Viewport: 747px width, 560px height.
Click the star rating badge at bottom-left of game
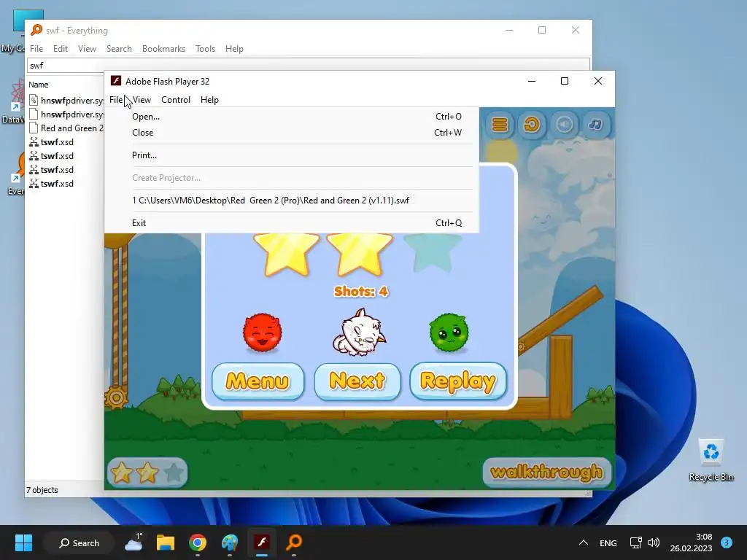pos(147,472)
